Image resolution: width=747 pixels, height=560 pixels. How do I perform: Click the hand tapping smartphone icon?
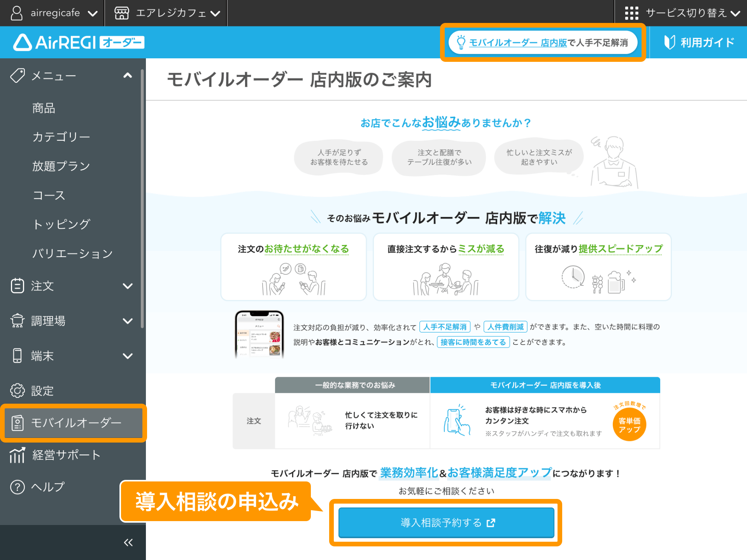457,420
